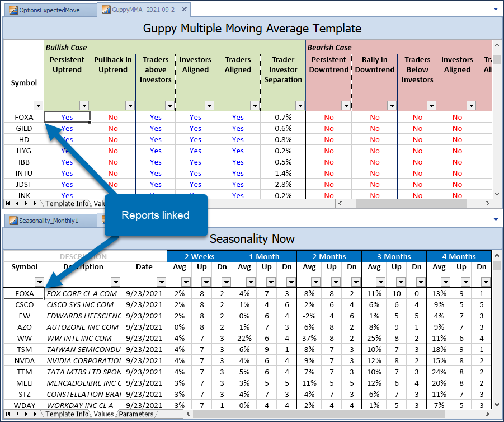Open Rally in Downtrend filter dropdown

point(392,105)
